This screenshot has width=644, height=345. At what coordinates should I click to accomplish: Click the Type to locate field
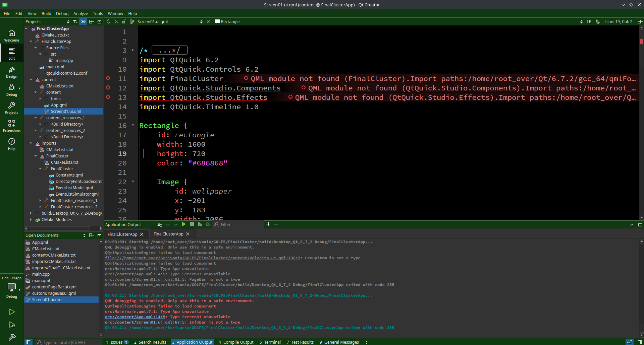coord(68,342)
